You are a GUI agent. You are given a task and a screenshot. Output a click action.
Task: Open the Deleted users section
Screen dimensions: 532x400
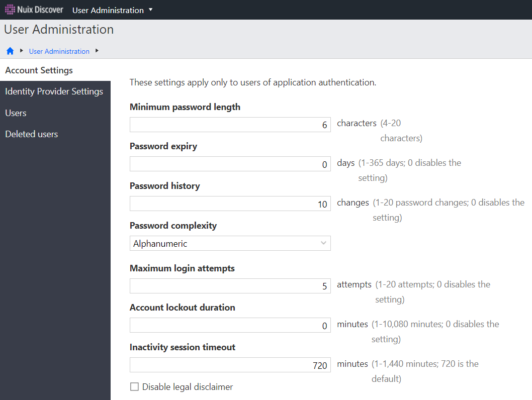pos(31,134)
